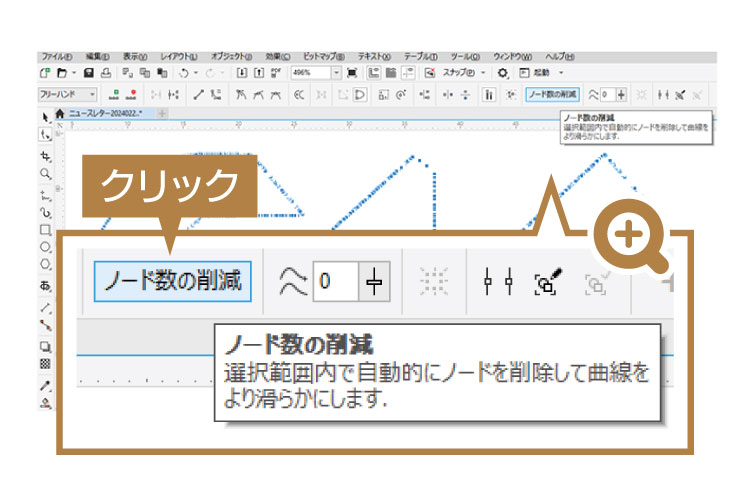Open the オブジェクト menu
Screen dimensions: 750x500
pos(232,56)
